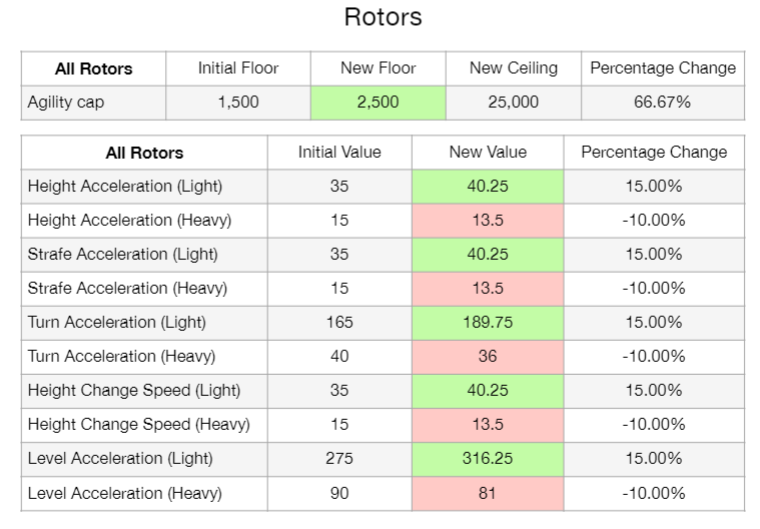Select the red Level Acceleration (Heavy) value 81
Viewport: 760px width, 529px height.
[487, 493]
